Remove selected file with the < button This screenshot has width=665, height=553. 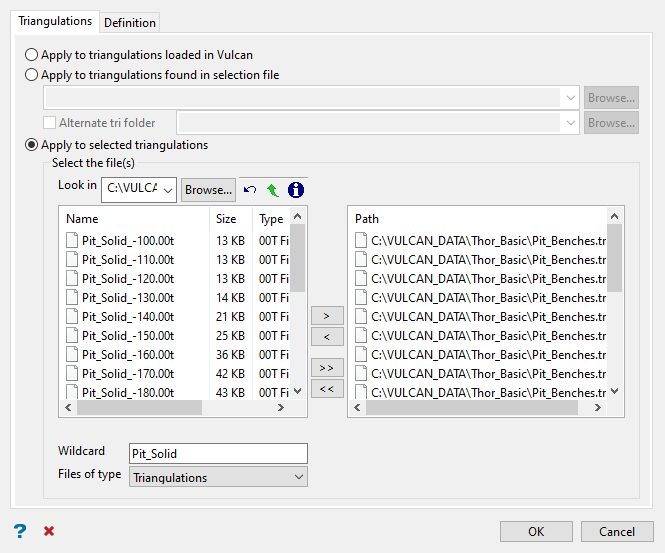pyautogui.click(x=327, y=337)
